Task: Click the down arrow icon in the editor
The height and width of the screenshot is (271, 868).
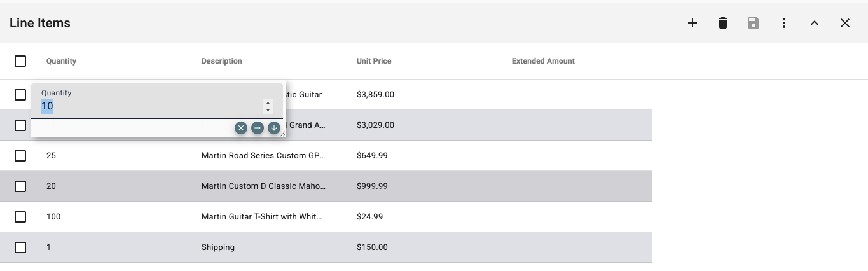Action: coord(274,128)
